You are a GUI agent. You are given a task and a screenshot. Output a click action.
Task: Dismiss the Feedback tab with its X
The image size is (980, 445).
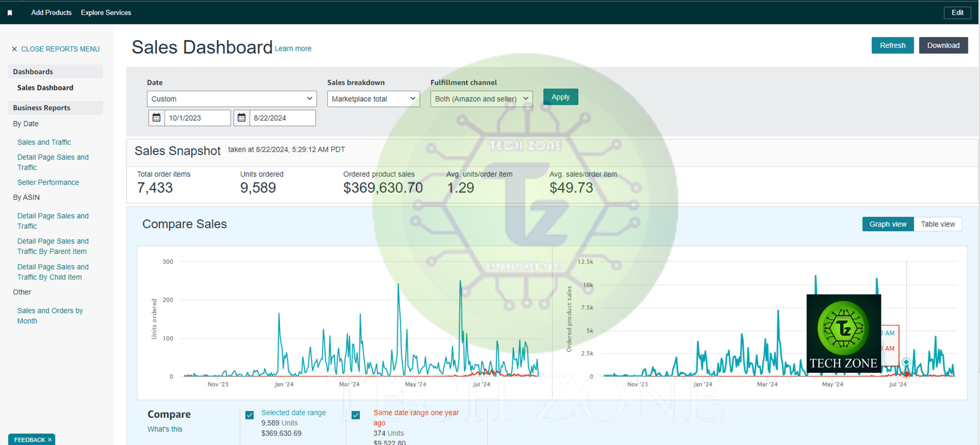coord(49,440)
